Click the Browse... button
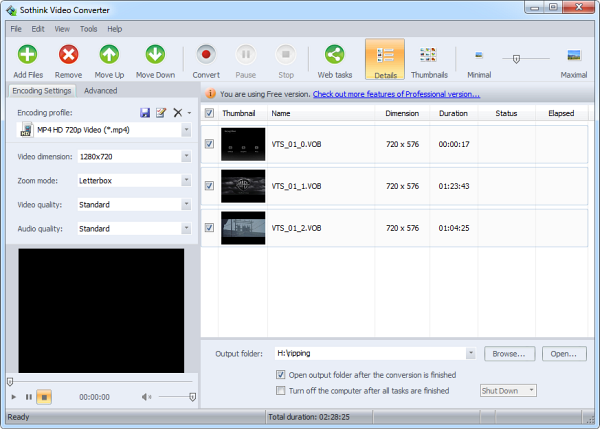The height and width of the screenshot is (429, 600). point(509,354)
